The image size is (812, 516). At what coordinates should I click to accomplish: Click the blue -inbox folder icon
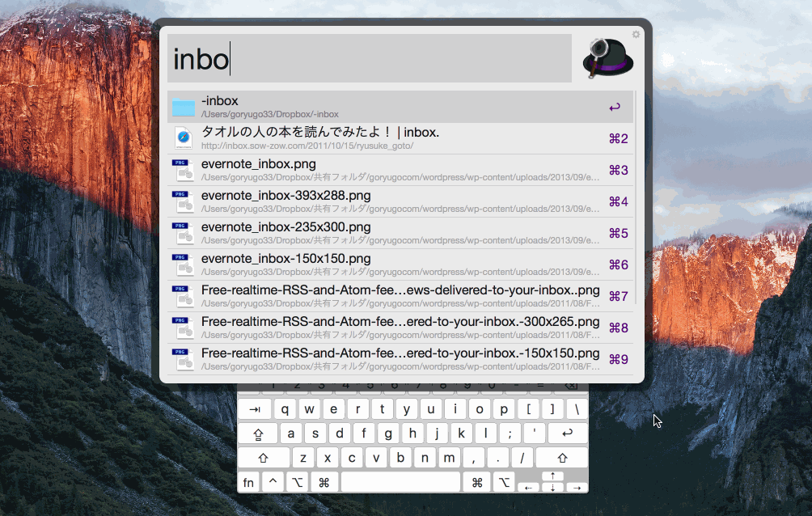pyautogui.click(x=184, y=107)
